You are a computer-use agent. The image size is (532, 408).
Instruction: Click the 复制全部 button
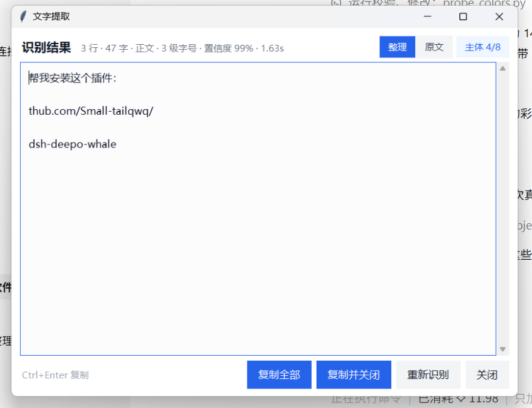point(279,375)
